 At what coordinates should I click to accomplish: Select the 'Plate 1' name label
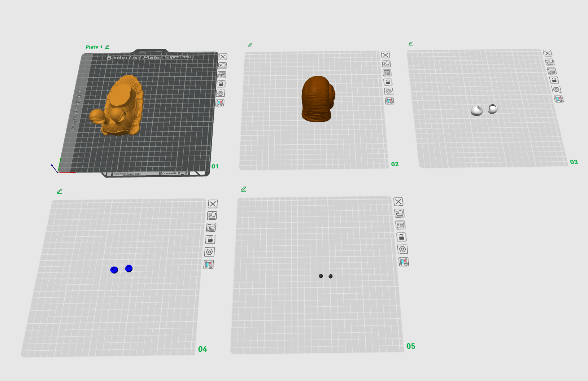click(94, 47)
